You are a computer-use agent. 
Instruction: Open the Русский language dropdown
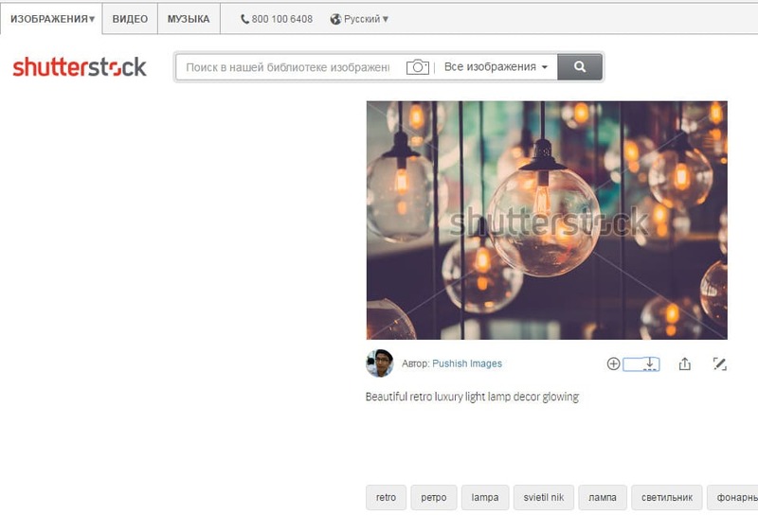pyautogui.click(x=359, y=19)
